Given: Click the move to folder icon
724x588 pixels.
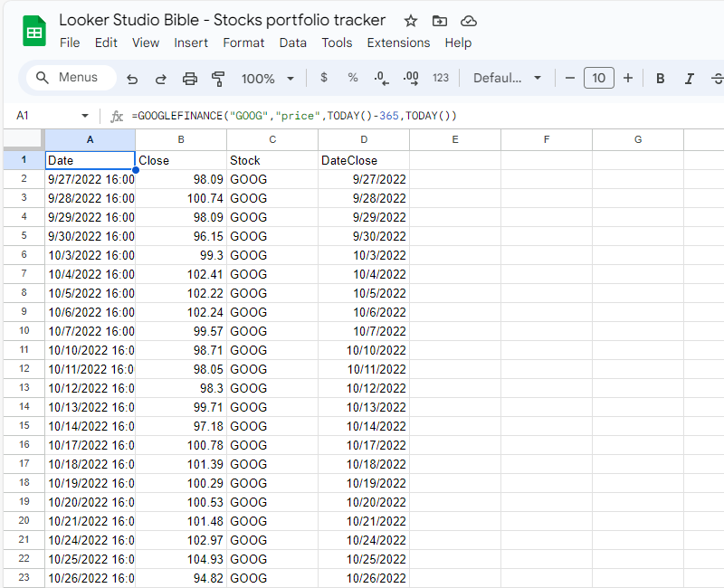Looking at the screenshot, I should 440,21.
